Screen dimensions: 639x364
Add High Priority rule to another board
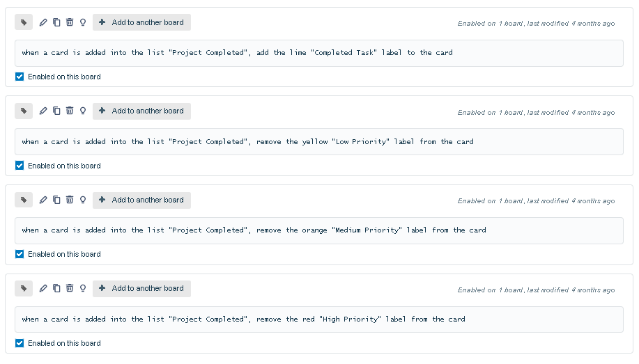141,288
